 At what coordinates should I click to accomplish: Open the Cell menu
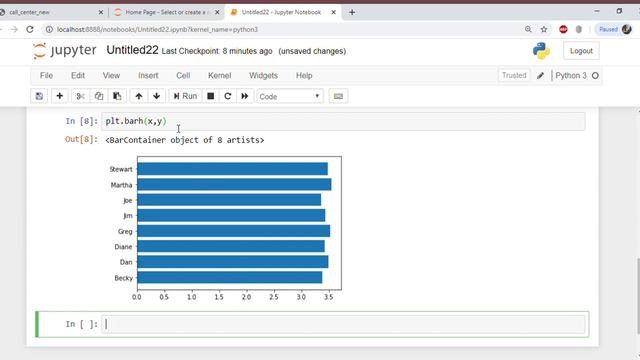[183, 76]
